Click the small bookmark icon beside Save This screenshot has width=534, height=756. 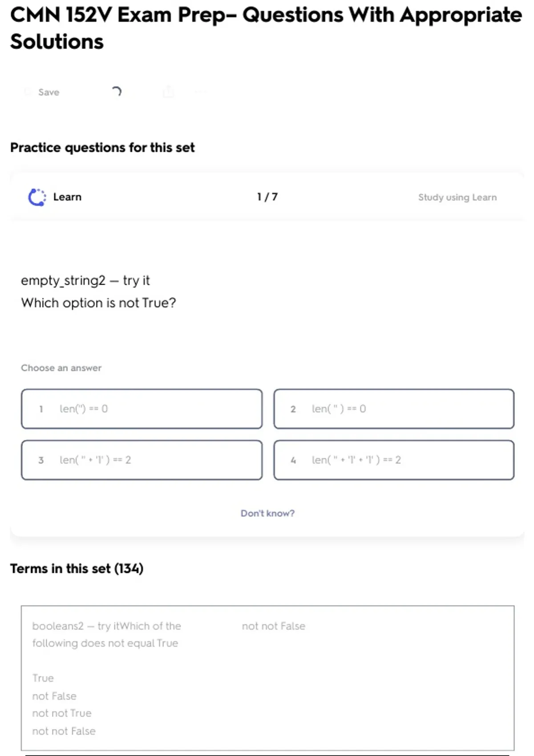28,92
